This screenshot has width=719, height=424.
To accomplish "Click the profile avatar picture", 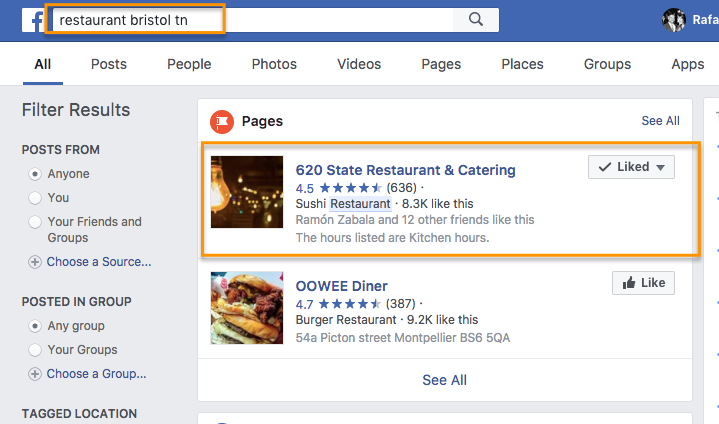I will click(675, 19).
